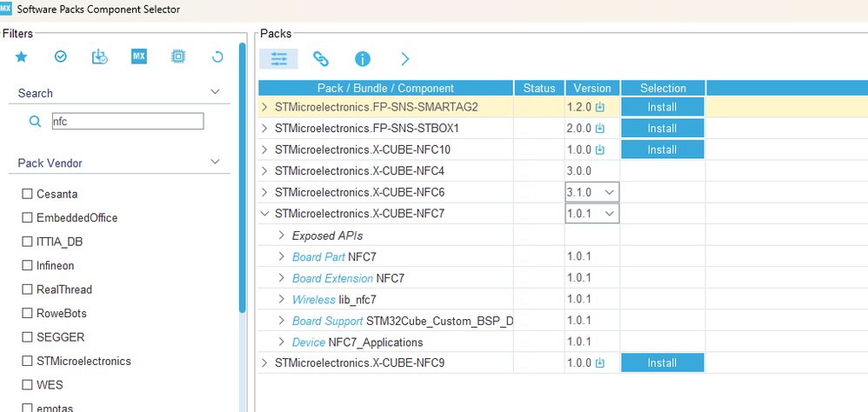Expand the Board Support STM32Cube_Custom_BSP node
The height and width of the screenshot is (412, 868).
282,321
